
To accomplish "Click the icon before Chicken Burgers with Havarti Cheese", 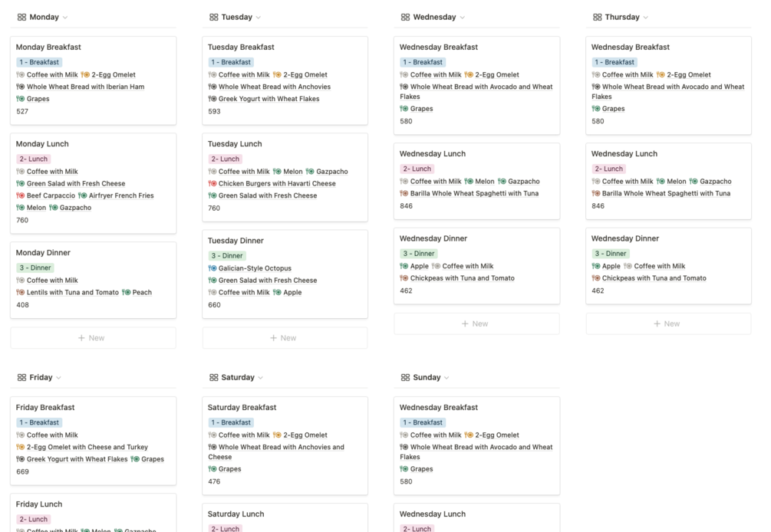I will 212,183.
